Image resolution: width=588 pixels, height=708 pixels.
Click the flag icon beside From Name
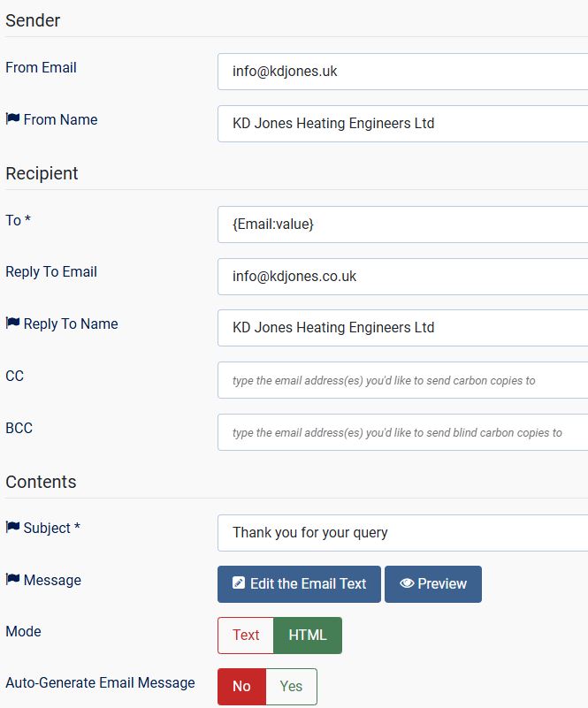tap(11, 119)
